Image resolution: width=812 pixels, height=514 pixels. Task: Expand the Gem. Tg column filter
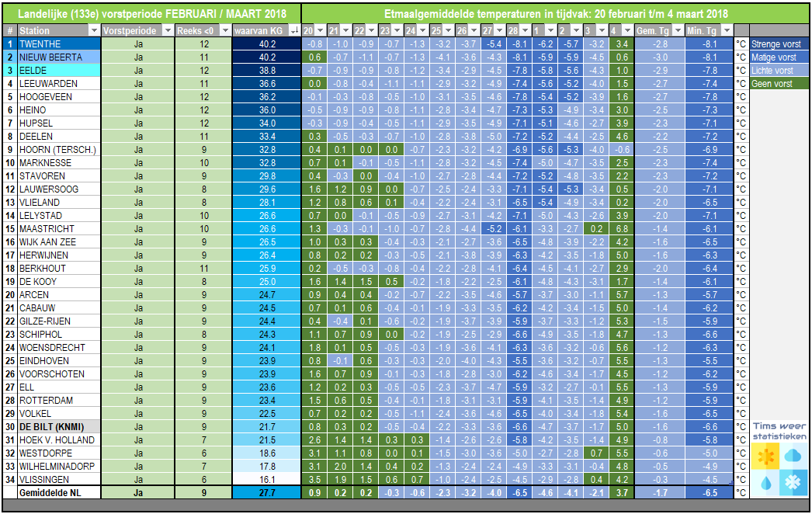[x=678, y=30]
